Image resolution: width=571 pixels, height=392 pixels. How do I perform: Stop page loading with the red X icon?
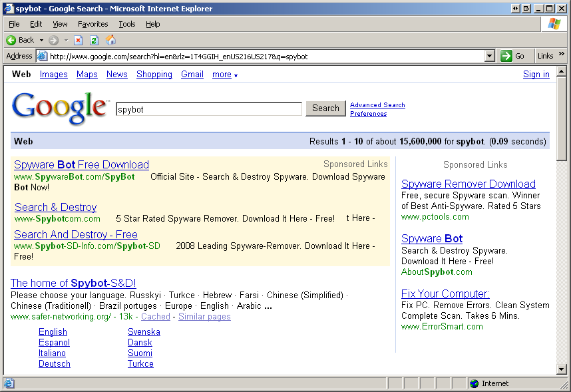[79, 40]
